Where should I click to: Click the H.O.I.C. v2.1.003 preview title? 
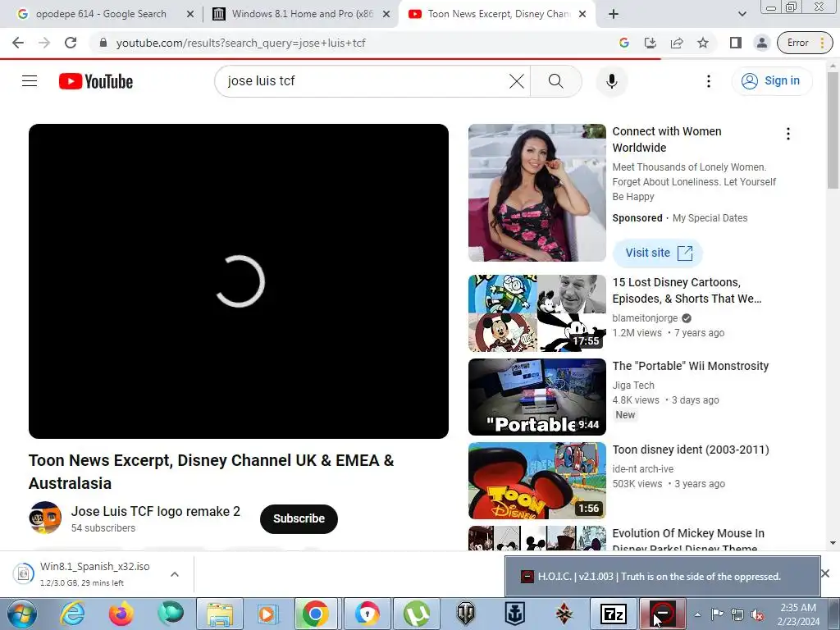click(660, 577)
